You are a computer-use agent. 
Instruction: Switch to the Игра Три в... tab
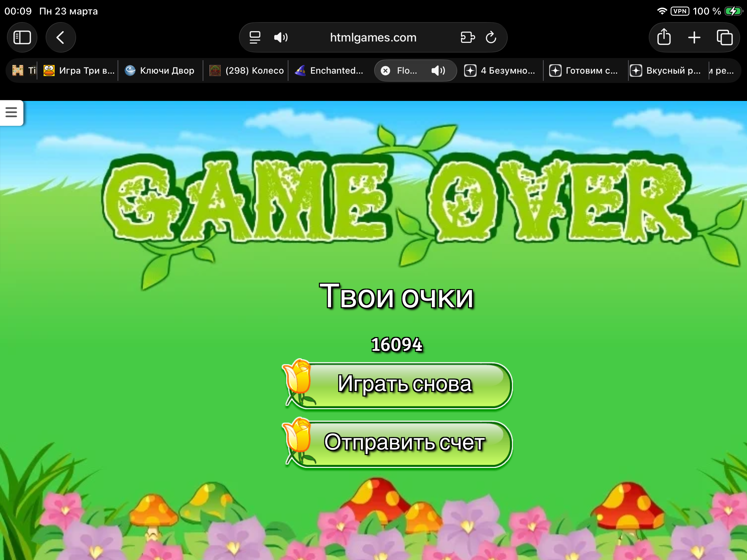pyautogui.click(x=80, y=71)
